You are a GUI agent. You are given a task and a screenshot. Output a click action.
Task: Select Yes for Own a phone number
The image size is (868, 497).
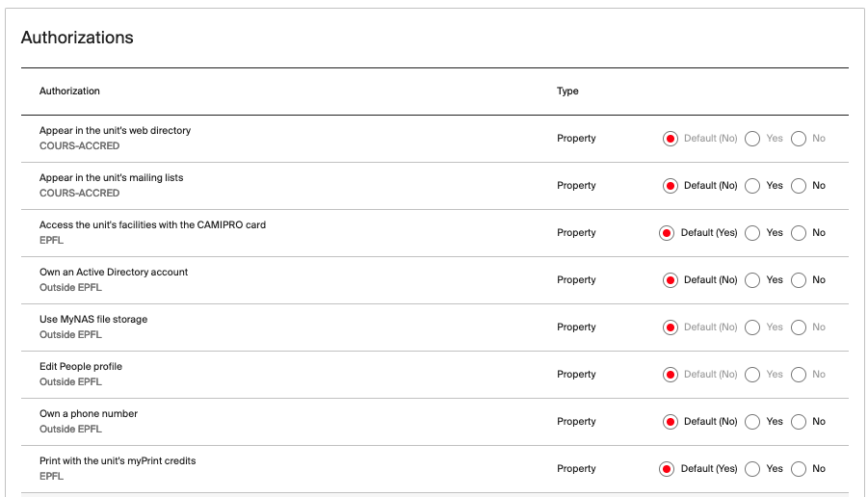point(752,422)
